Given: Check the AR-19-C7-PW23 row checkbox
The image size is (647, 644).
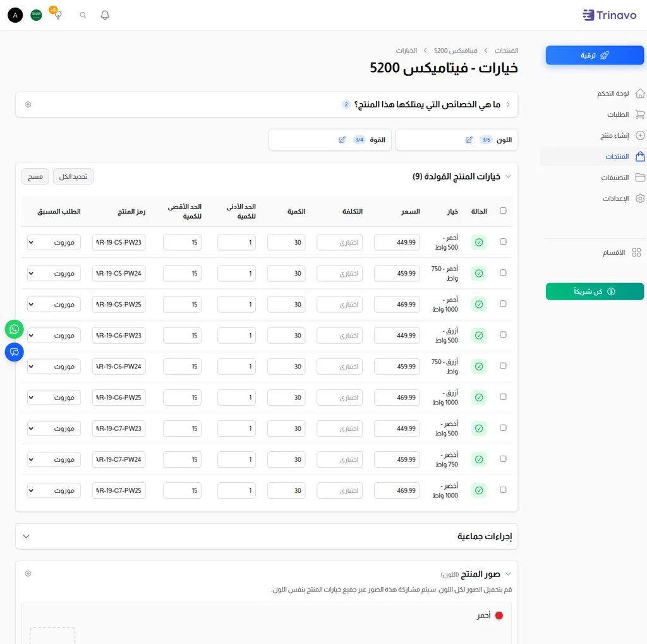Looking at the screenshot, I should pos(503,428).
